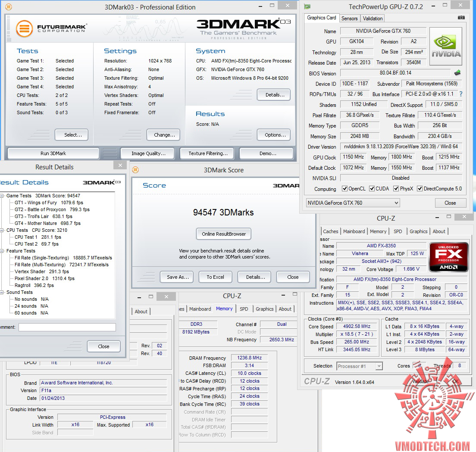Collapse the Game Tests tree node

pos(2,196)
